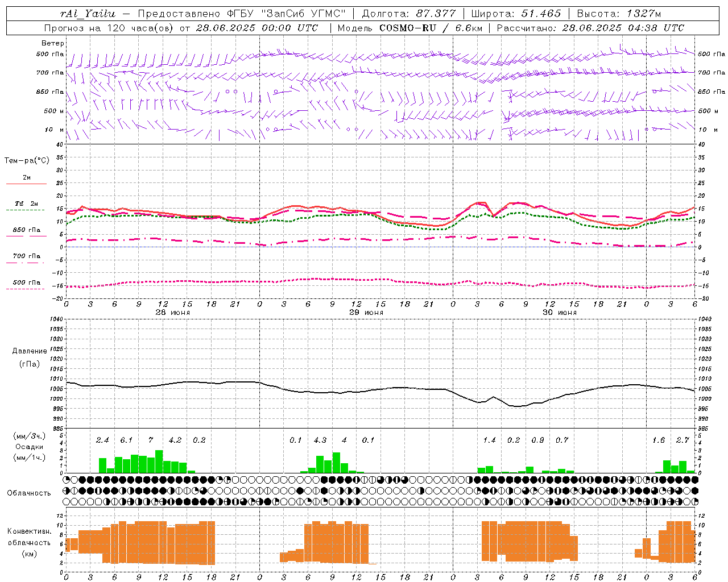The image size is (728, 582).
Task: Click the (мм/3ч.) units label
Action: coord(30,436)
